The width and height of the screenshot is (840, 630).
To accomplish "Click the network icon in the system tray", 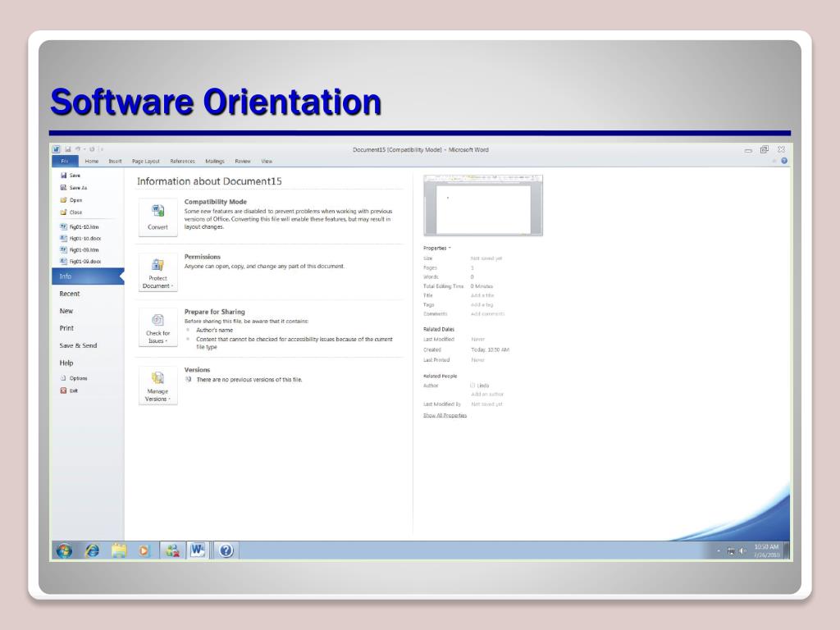I will [731, 550].
